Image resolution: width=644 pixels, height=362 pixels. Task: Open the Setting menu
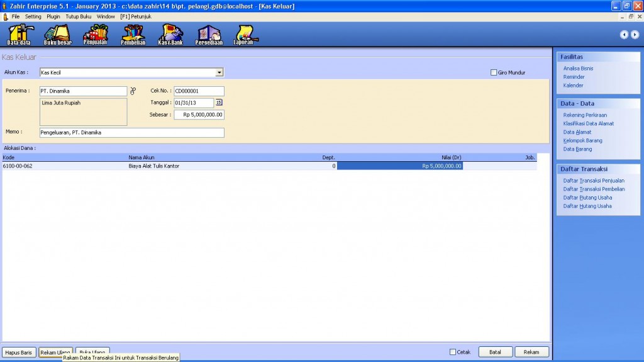click(33, 16)
